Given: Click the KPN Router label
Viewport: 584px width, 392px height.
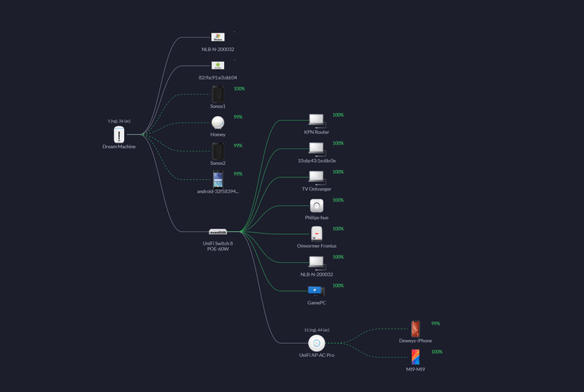Looking at the screenshot, I should click(x=317, y=132).
